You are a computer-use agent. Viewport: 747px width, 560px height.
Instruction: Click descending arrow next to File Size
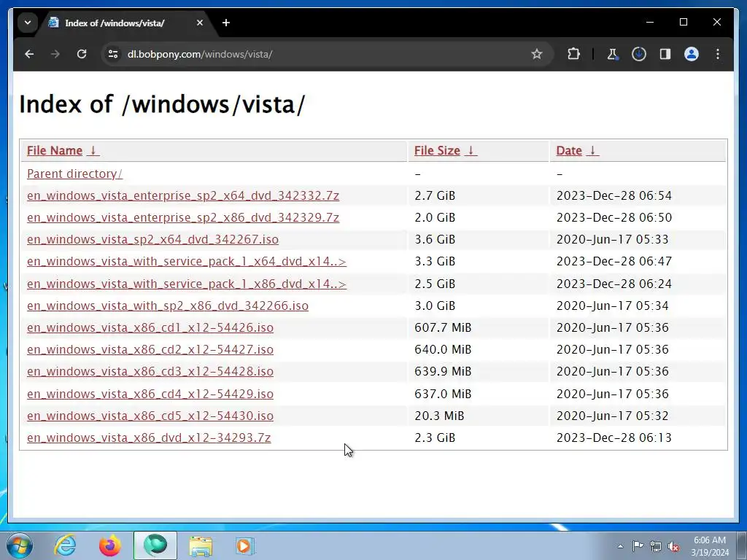click(x=471, y=150)
